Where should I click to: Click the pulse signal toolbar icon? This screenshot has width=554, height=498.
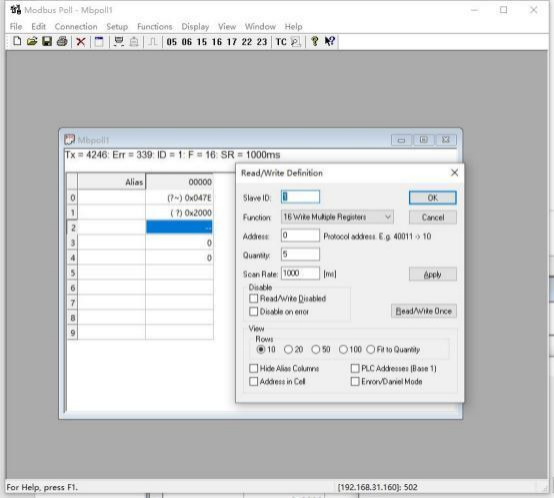pos(153,42)
